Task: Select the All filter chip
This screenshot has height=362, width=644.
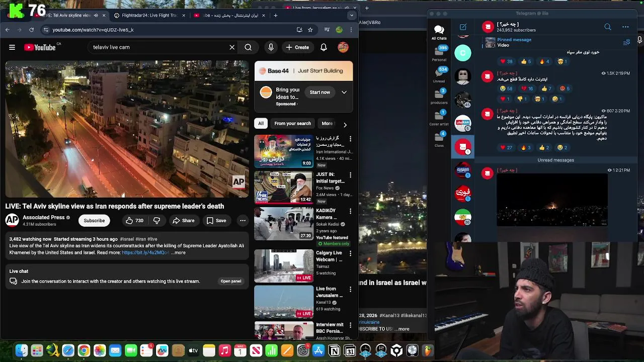Action: [x=261, y=124]
